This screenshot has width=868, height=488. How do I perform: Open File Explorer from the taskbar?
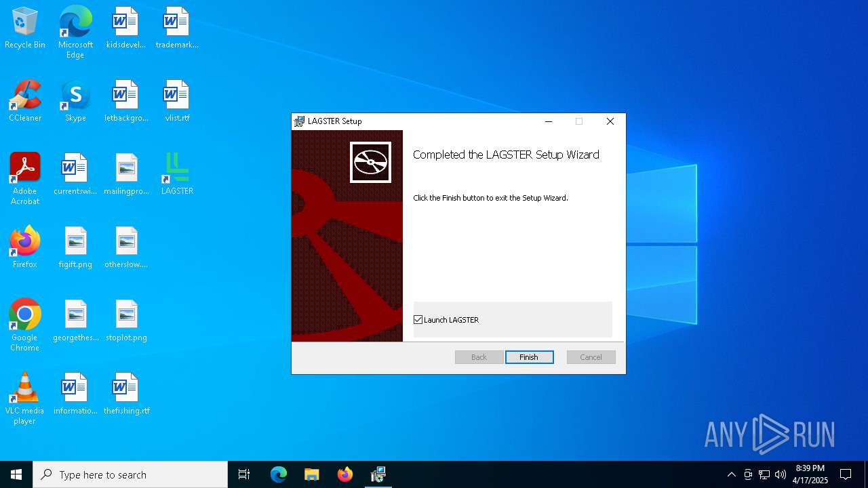pos(311,474)
